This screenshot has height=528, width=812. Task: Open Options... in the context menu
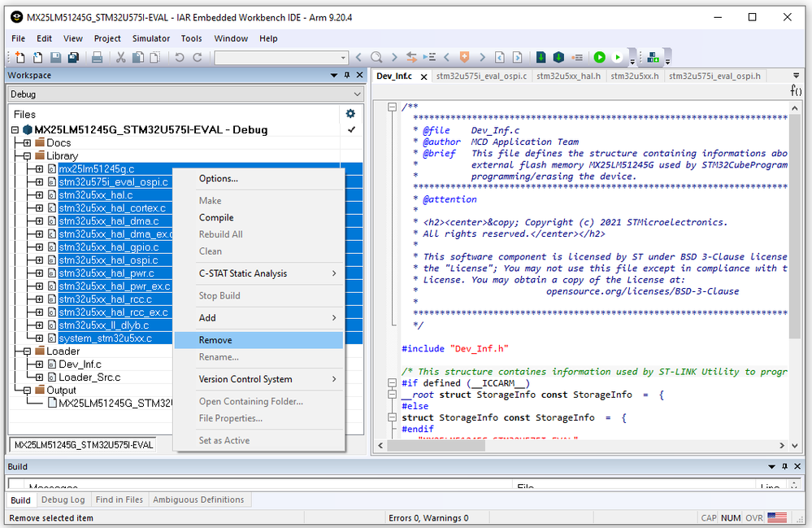click(x=259, y=178)
